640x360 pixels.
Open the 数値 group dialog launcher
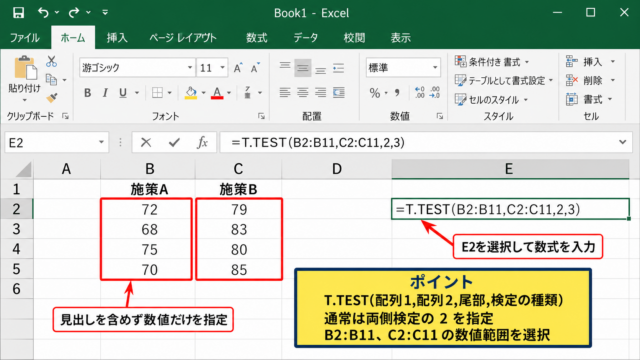point(440,117)
